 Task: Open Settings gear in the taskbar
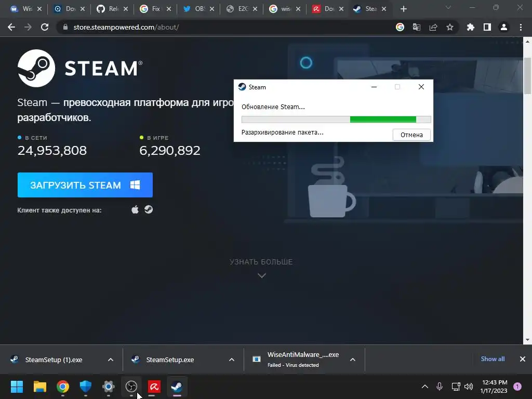(109, 387)
